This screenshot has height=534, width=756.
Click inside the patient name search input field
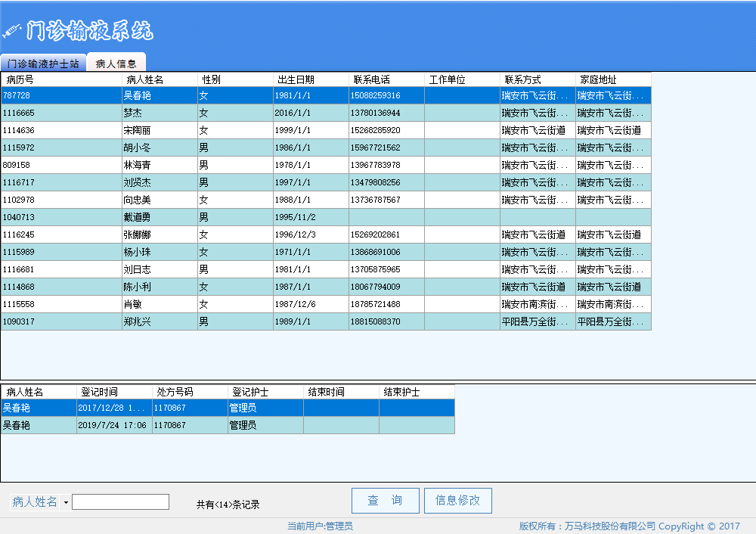tap(120, 501)
